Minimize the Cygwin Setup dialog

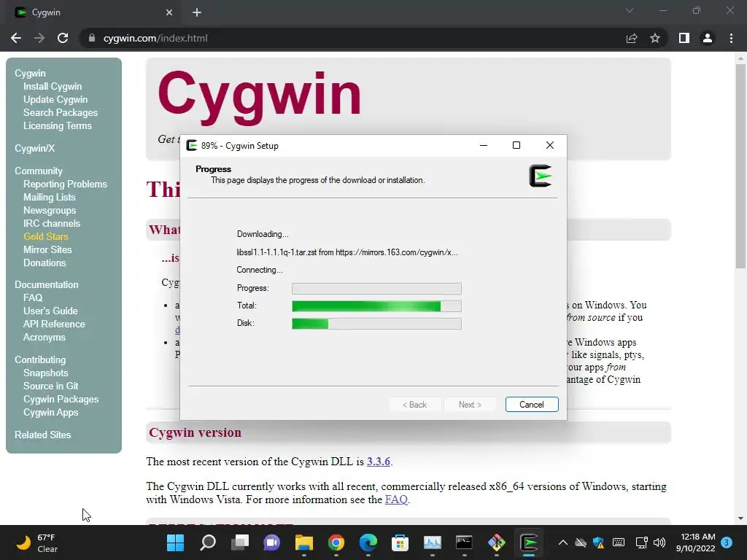pos(484,145)
